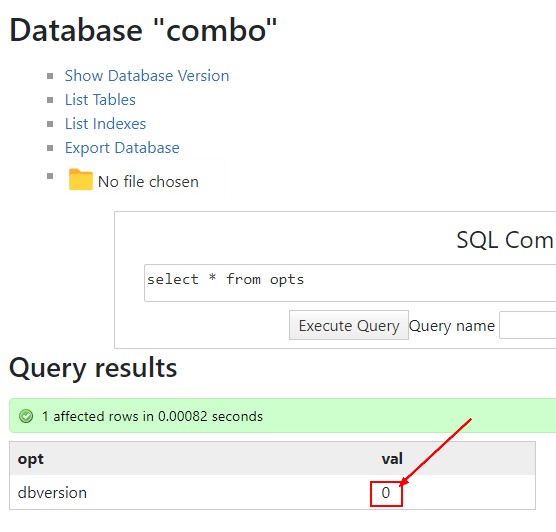Open the Show Database Version link
This screenshot has width=556, height=532.
(x=147, y=76)
